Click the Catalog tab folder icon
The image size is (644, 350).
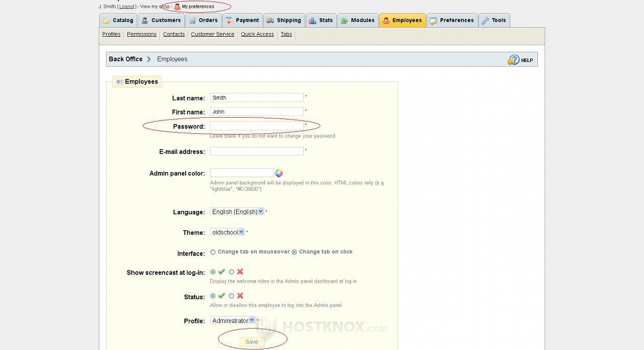point(107,21)
